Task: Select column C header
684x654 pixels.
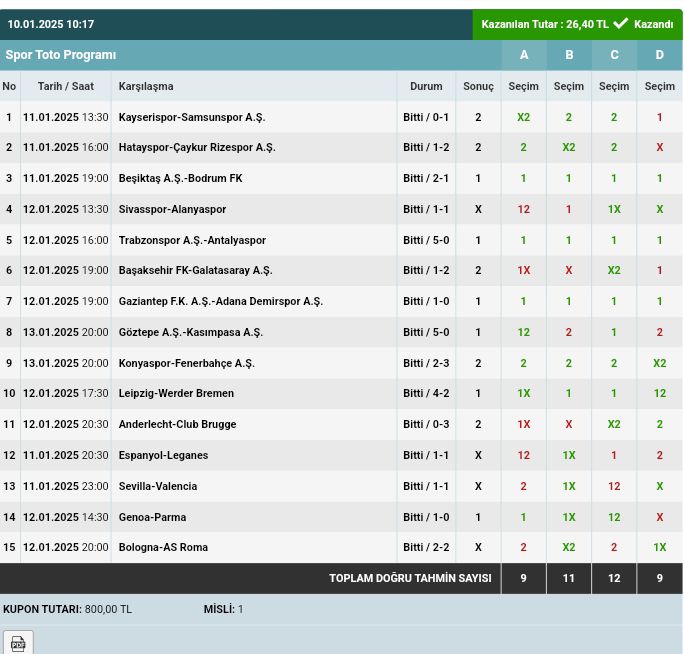Action: click(614, 55)
